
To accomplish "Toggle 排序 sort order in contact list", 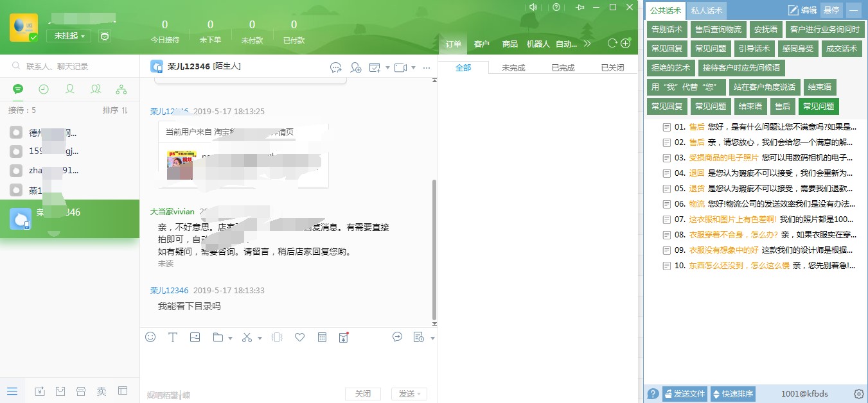I will [x=116, y=110].
